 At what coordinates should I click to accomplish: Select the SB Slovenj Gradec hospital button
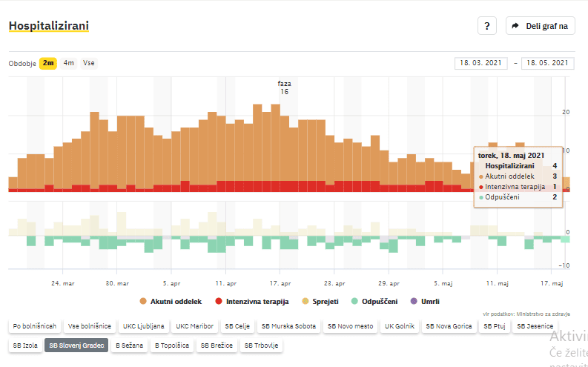point(76,345)
